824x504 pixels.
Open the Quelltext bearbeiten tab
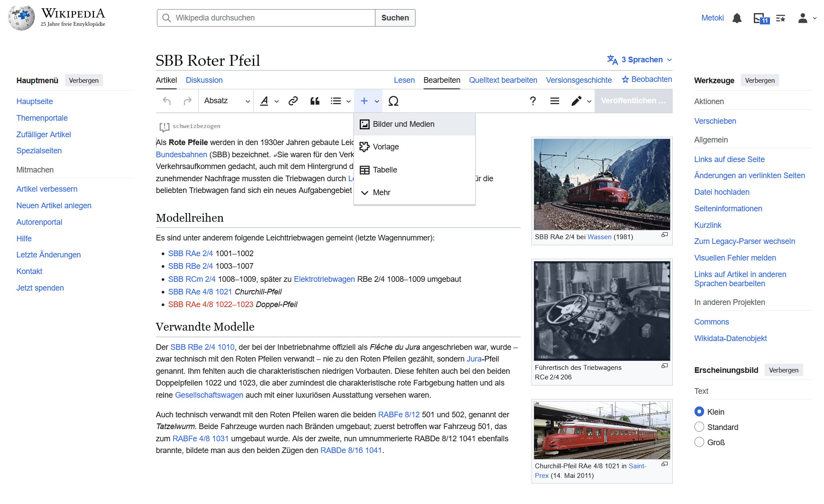coord(503,80)
